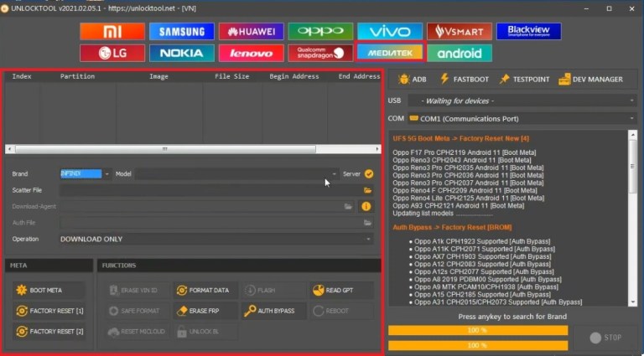Browse for Download-Agent file
This screenshot has height=356, width=644.
pyautogui.click(x=348, y=206)
